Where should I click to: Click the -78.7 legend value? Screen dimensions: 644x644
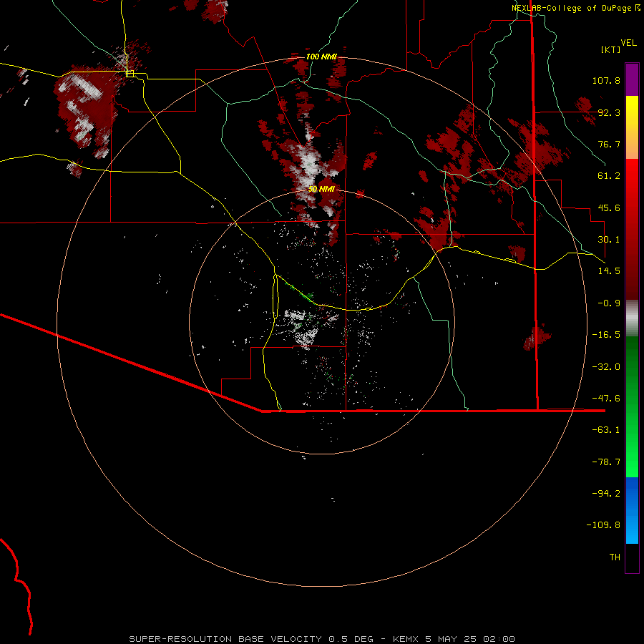[606, 462]
